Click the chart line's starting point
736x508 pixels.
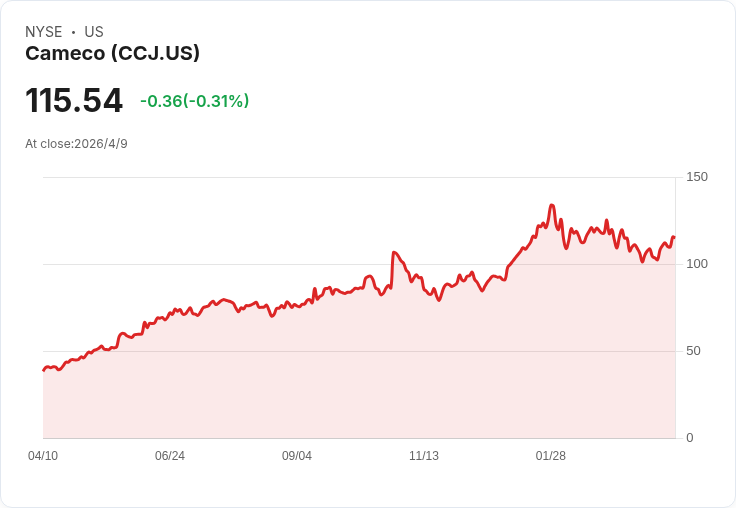[x=44, y=370]
